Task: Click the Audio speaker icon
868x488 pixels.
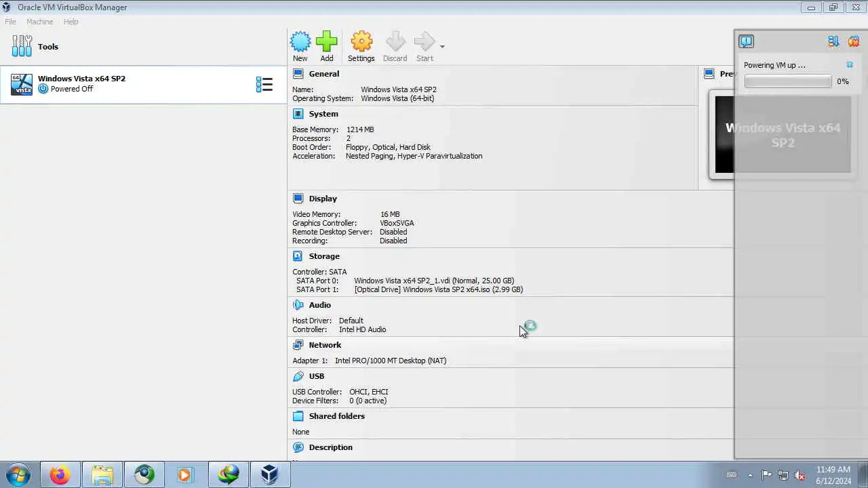Action: [x=298, y=305]
